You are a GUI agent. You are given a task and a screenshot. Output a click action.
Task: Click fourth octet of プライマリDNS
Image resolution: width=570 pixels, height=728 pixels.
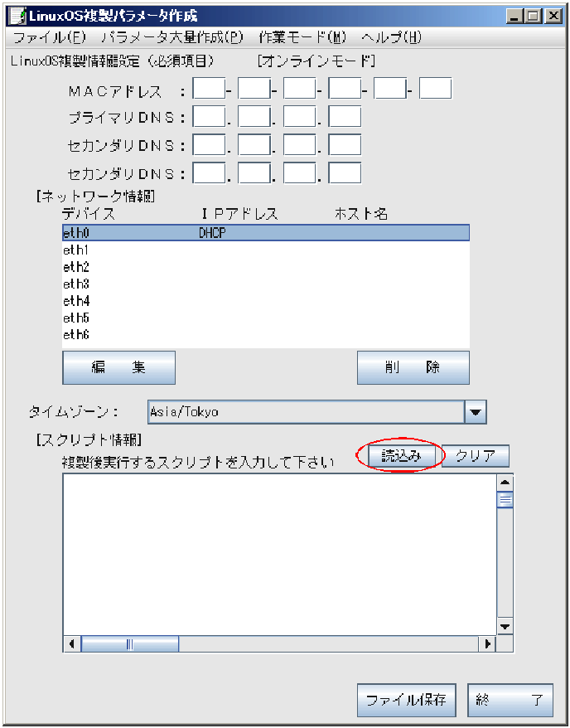click(x=345, y=117)
